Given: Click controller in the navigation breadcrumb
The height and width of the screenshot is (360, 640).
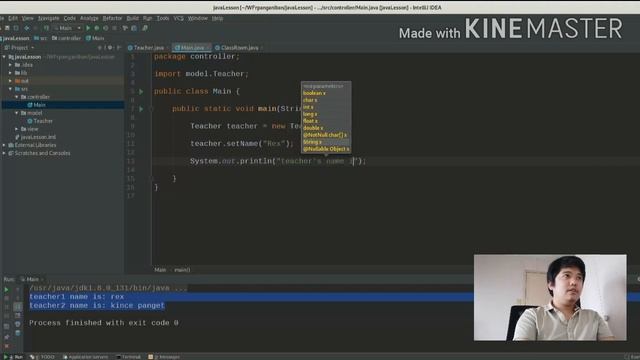Looking at the screenshot, I should click(x=67, y=38).
